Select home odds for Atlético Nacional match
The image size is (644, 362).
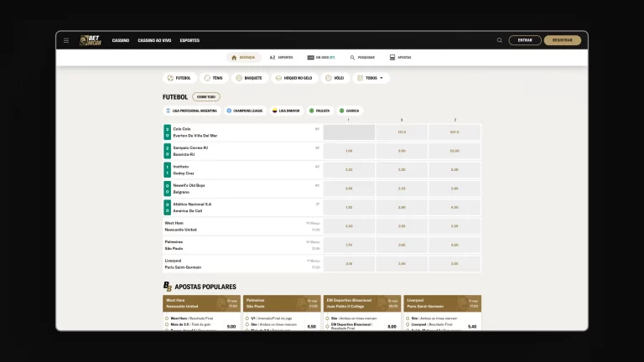(x=349, y=208)
